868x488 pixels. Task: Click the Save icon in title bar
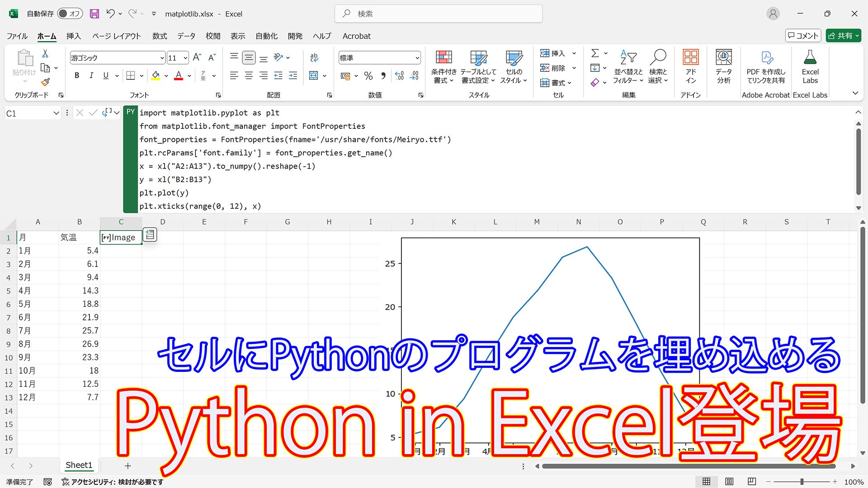94,14
